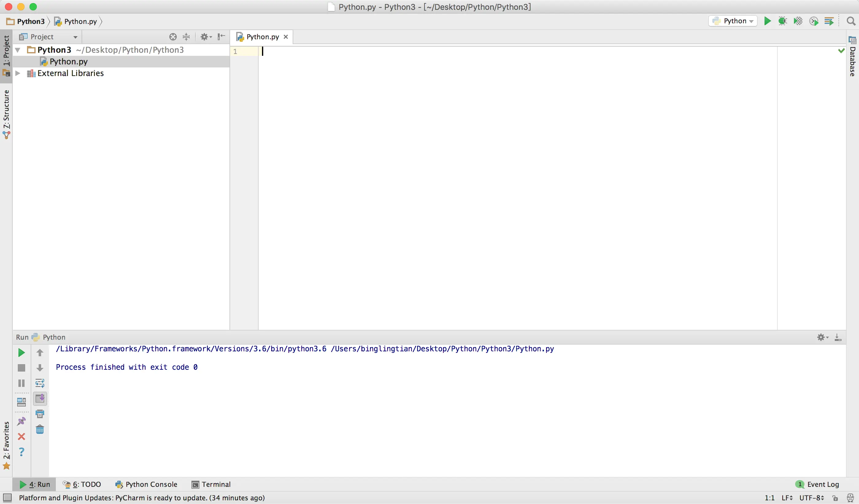Collapse the Python3 project folder

pyautogui.click(x=18, y=50)
